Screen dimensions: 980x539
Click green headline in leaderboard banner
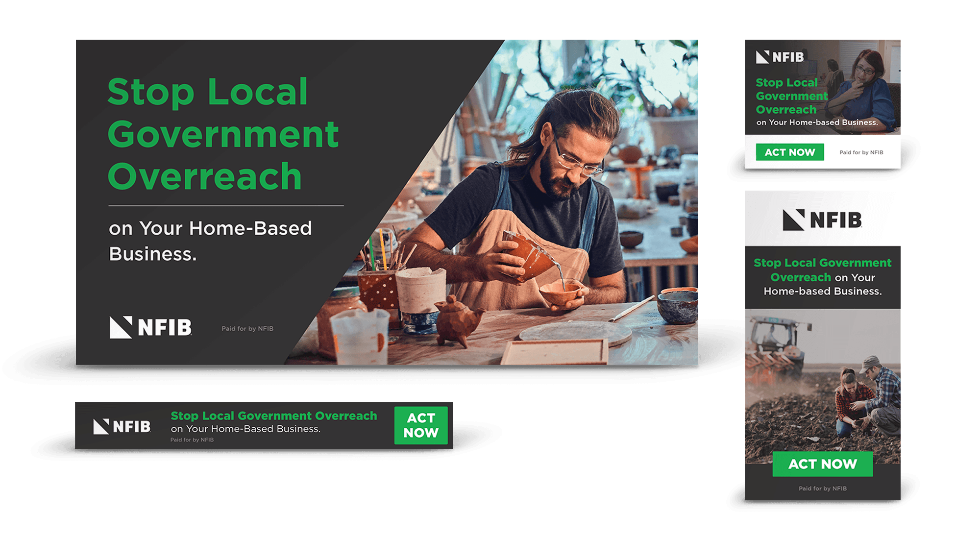(273, 416)
